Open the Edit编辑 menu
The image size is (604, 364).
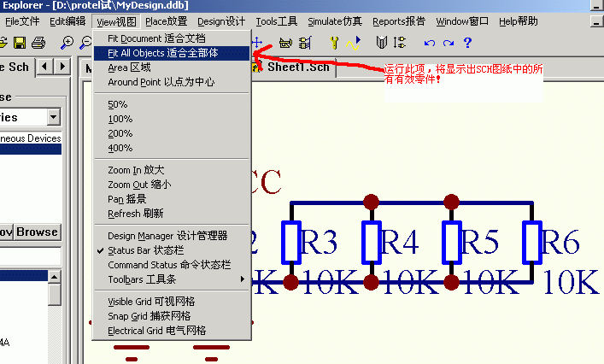pyautogui.click(x=67, y=21)
